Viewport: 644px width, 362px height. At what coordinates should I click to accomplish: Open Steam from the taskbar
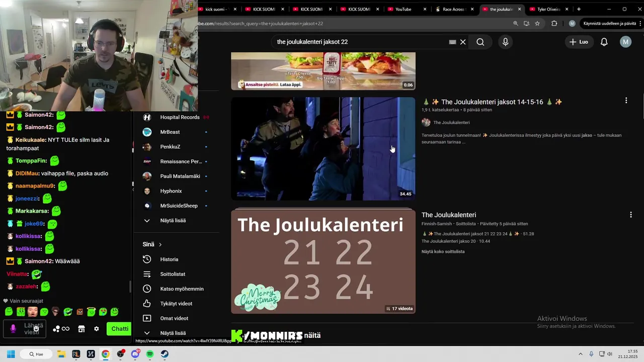pos(165,354)
